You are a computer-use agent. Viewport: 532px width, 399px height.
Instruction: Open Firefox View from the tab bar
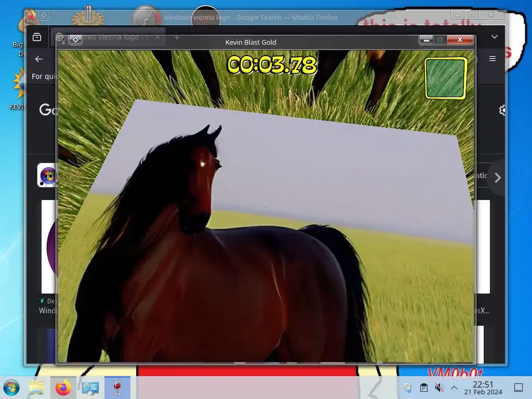(x=37, y=37)
